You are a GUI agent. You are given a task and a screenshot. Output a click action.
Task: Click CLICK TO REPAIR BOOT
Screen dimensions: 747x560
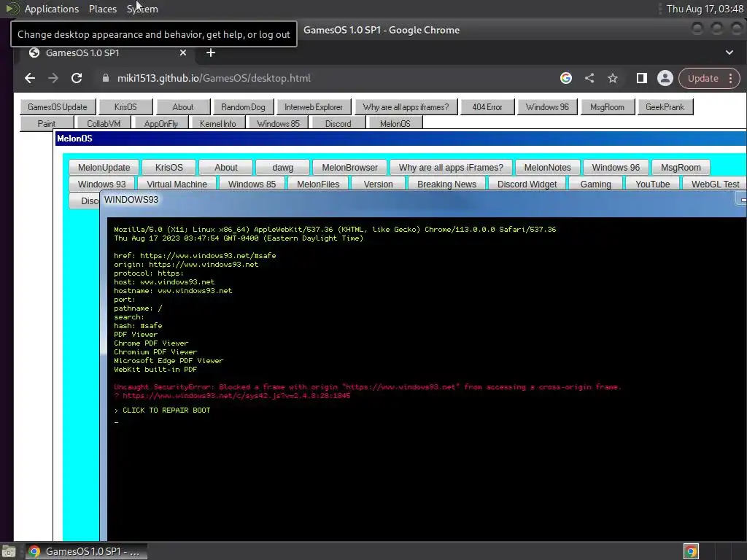tap(166, 410)
